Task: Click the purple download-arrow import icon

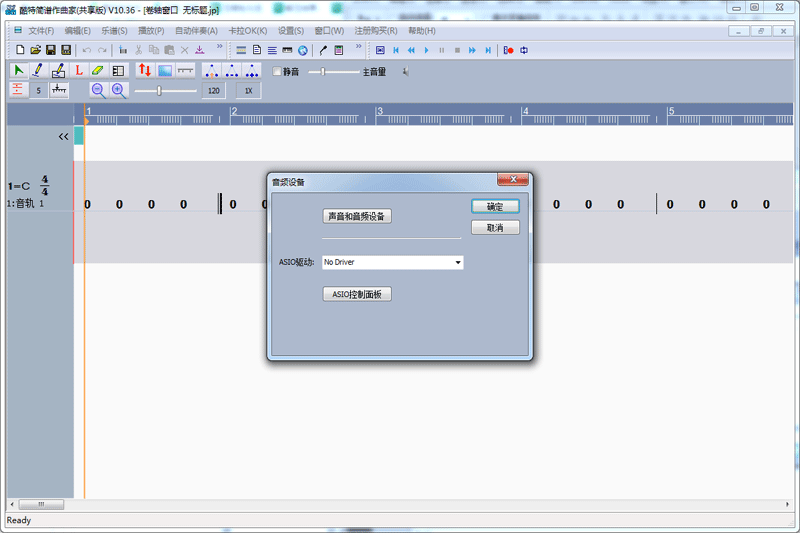Action: point(200,50)
